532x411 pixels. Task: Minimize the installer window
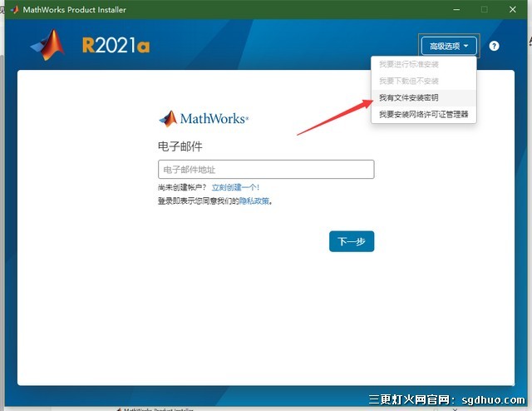point(456,9)
